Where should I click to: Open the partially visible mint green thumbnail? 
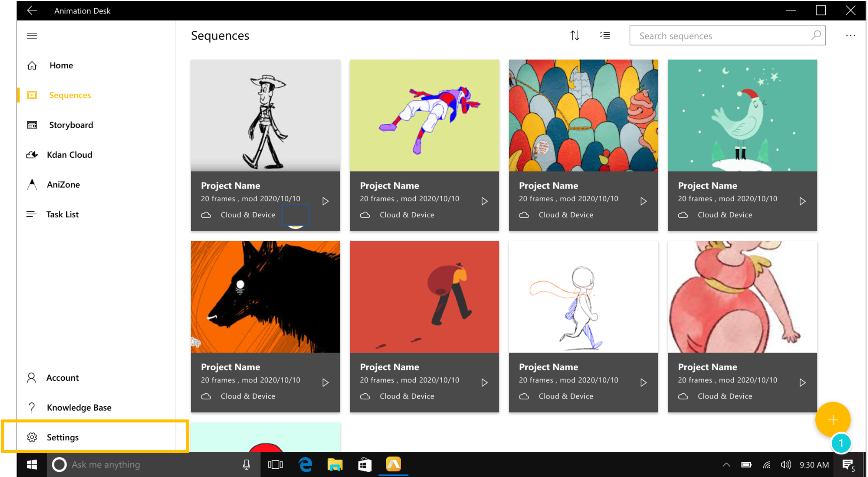pos(265,437)
